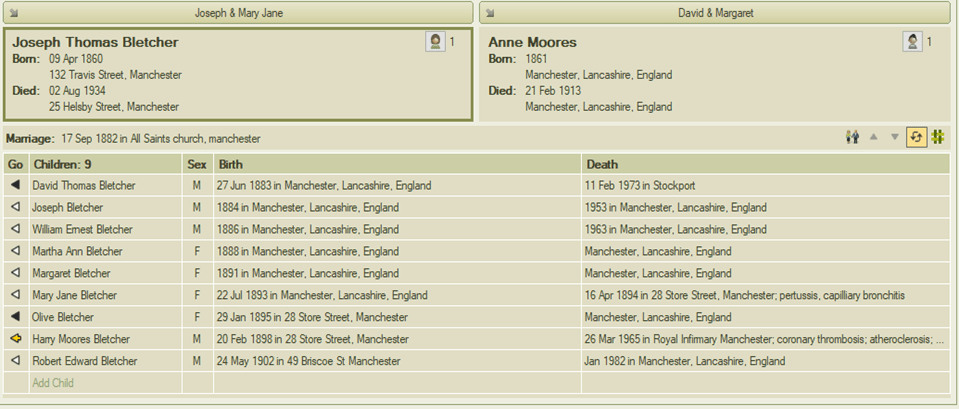Click Go arrow for Robert Edward Bletcher
Image resolution: width=959 pixels, height=409 pixels.
click(15, 361)
